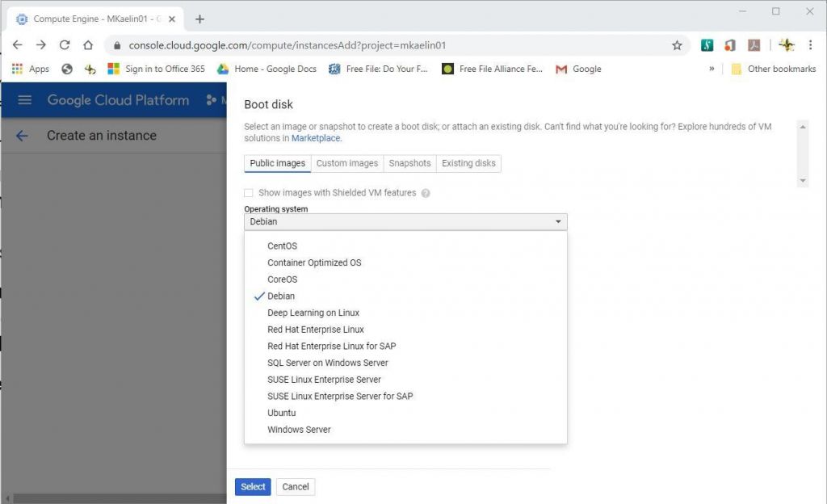Open the Custom images tab
Image resolution: width=827 pixels, height=504 pixels.
[347, 163]
